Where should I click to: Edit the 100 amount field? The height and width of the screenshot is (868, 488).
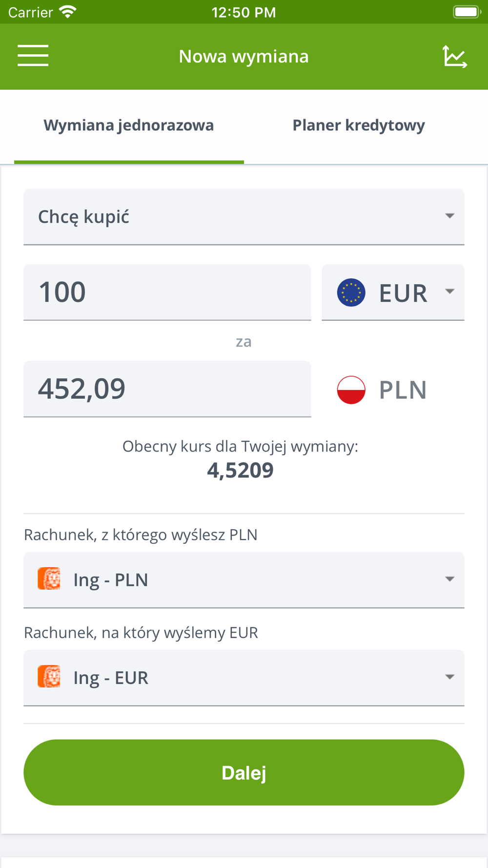[167, 292]
